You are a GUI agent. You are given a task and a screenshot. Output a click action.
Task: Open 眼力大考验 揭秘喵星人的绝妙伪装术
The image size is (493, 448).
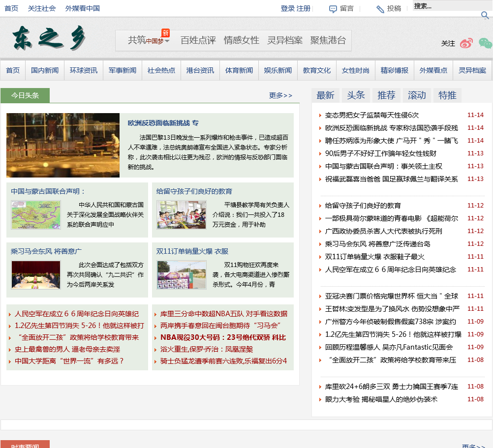(x=381, y=400)
